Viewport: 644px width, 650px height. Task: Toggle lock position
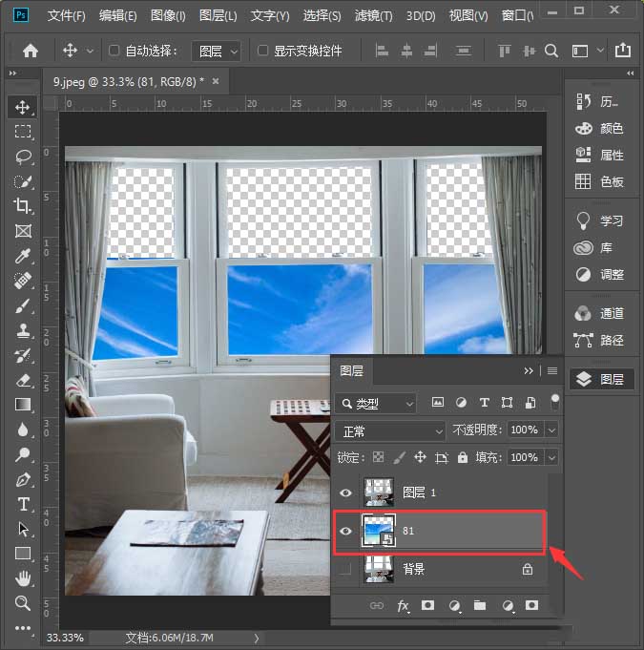pos(420,457)
